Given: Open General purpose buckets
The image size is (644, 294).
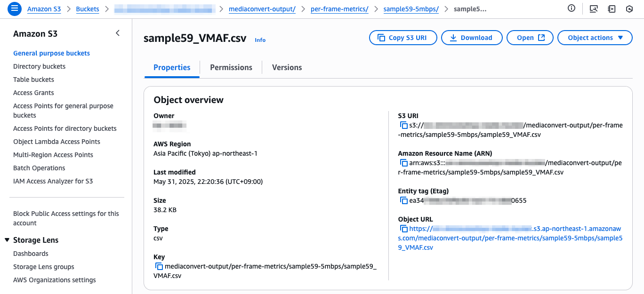Looking at the screenshot, I should point(51,53).
